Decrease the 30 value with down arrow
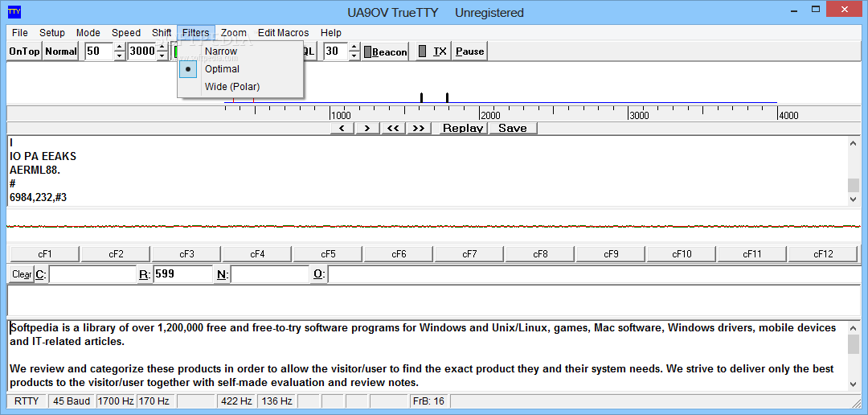This screenshot has width=868, height=415. pos(354,56)
